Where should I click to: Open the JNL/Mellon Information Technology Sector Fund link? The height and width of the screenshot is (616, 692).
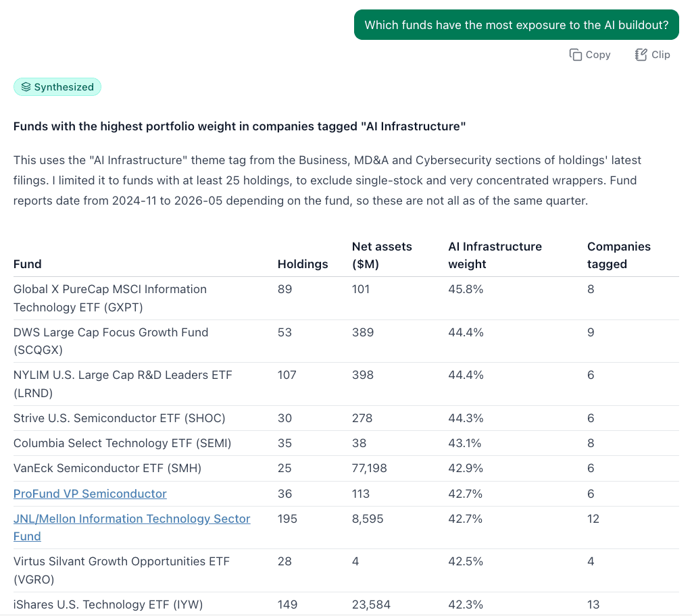click(132, 528)
